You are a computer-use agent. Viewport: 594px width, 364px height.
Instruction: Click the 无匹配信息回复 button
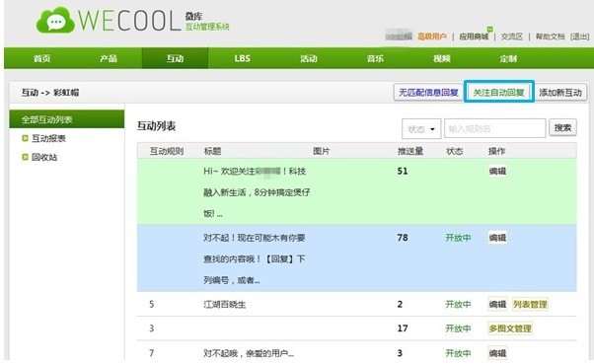point(428,93)
